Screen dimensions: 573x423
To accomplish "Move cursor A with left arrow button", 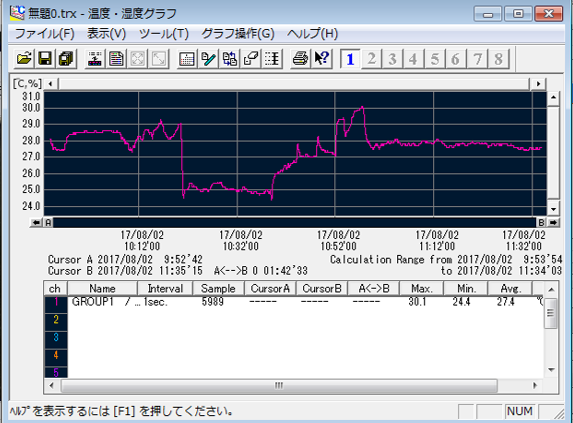I will point(36,222).
